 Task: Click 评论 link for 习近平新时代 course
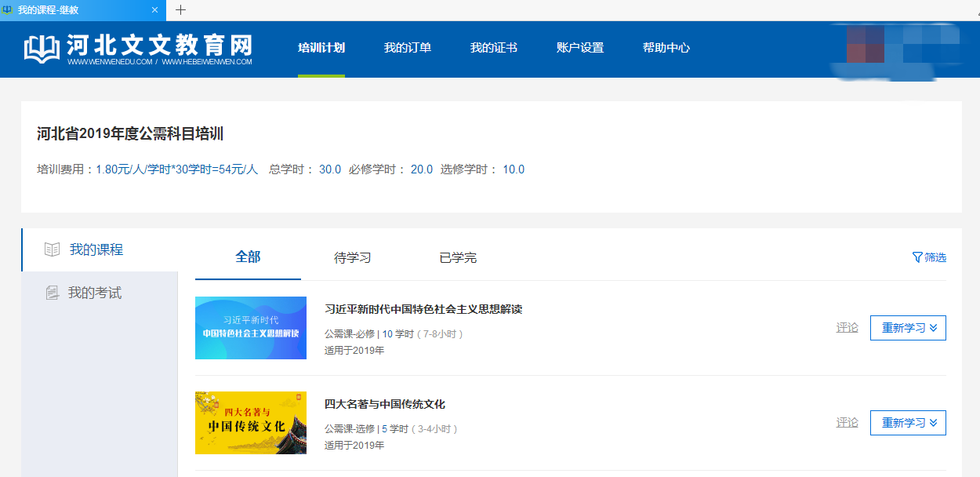coord(847,328)
